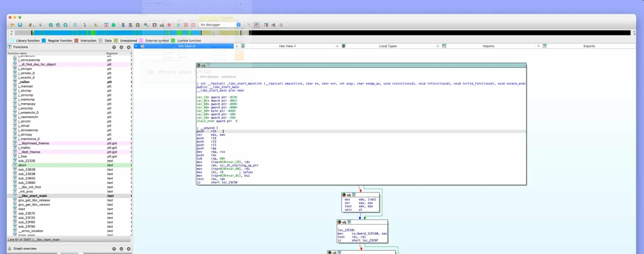Image resolution: width=644 pixels, height=254 pixels.
Task: Click the Regular function blue swatch in legend
Action: click(x=43, y=40)
